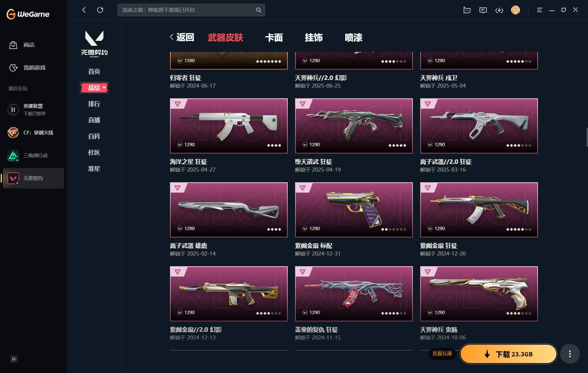This screenshot has height=373, width=588.
Task: Click the search input field
Action: 188,10
